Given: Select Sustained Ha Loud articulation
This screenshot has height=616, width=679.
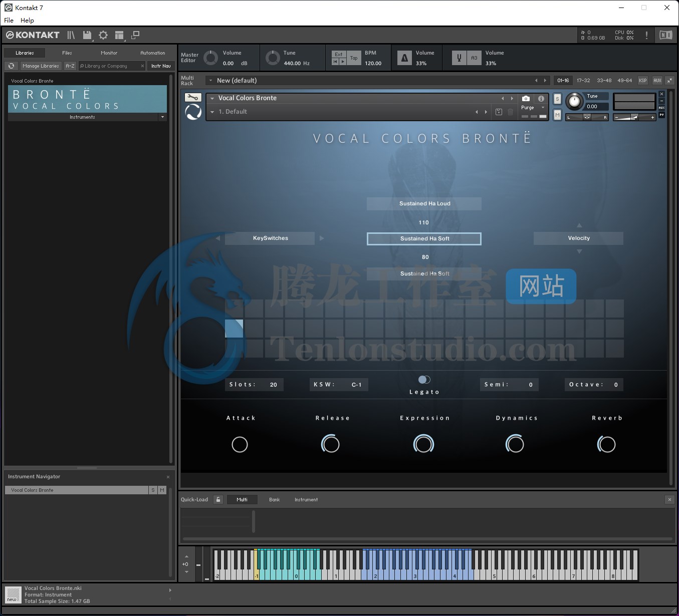Looking at the screenshot, I should point(424,203).
